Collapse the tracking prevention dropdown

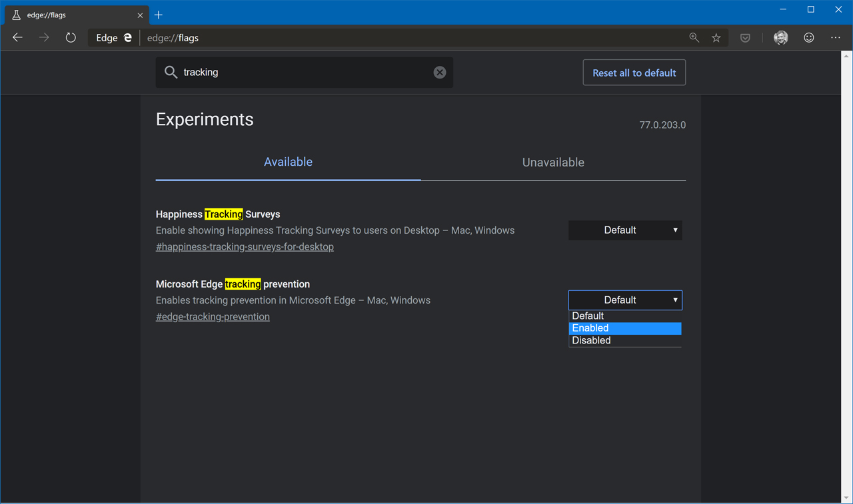click(x=624, y=300)
